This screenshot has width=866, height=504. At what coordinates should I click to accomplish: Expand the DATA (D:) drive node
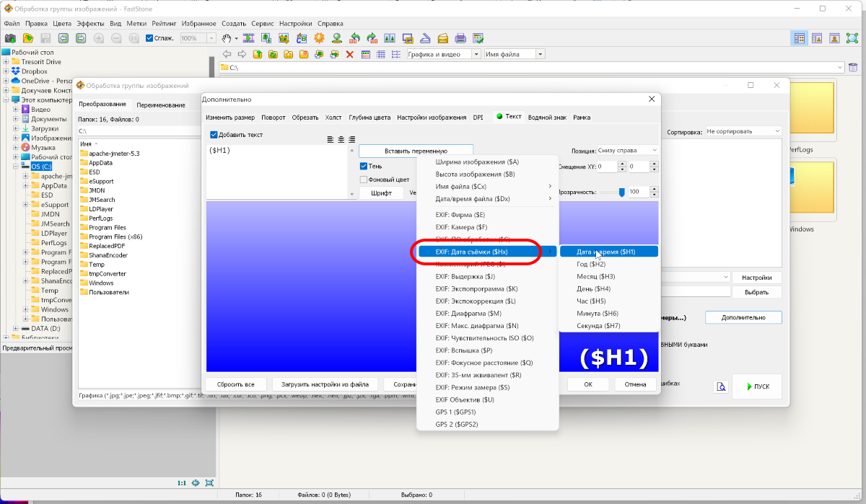(15, 329)
